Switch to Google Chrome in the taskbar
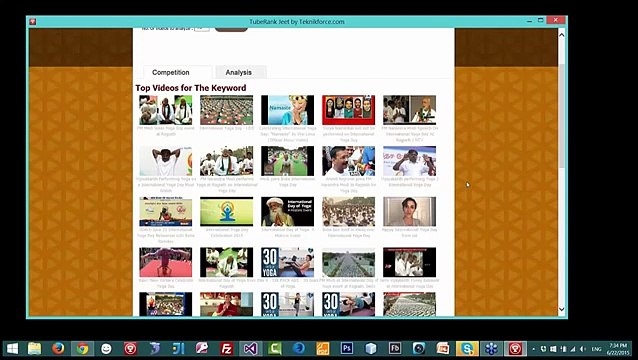 point(82,349)
